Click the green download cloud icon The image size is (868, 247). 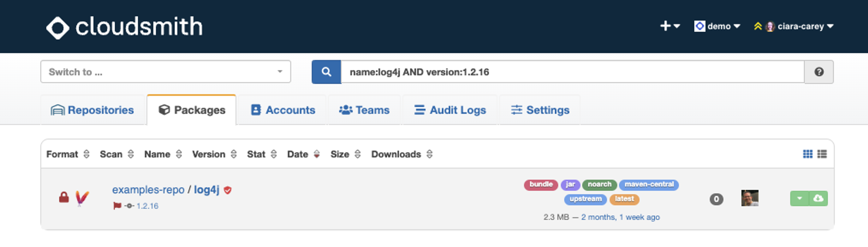[818, 198]
